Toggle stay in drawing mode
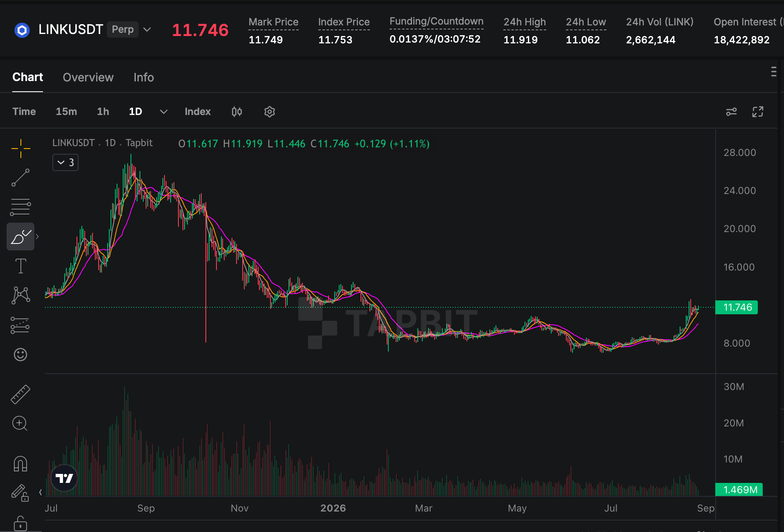 pyautogui.click(x=20, y=493)
